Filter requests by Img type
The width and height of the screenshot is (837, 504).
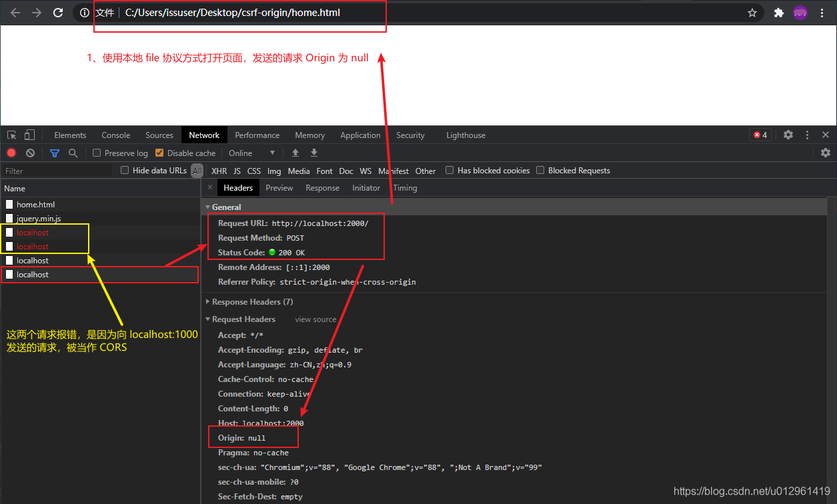click(x=274, y=171)
